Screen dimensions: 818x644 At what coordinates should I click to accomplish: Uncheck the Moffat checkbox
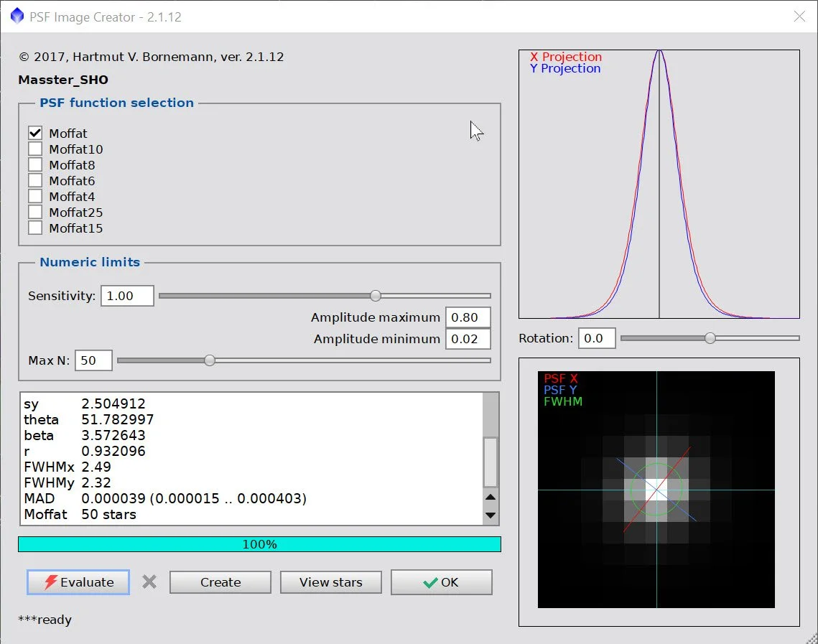[x=35, y=133]
